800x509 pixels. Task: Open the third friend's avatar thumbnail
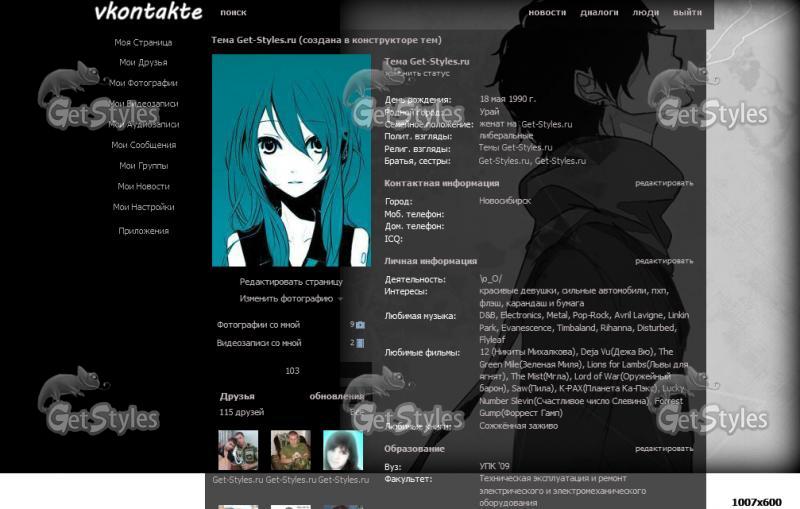click(x=343, y=450)
